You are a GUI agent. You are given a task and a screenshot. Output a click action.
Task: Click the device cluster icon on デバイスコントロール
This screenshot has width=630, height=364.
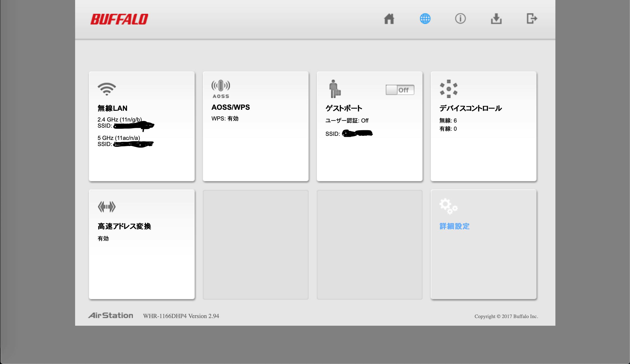tap(448, 89)
